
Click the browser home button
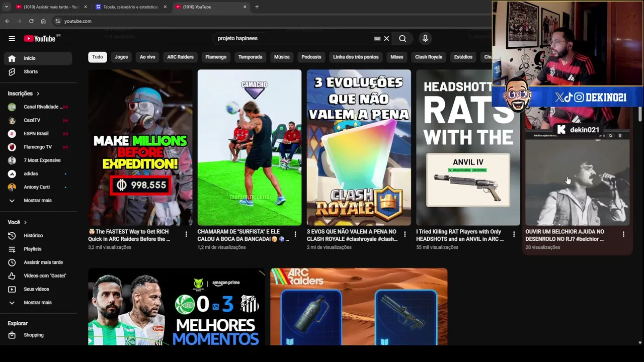pos(43,21)
